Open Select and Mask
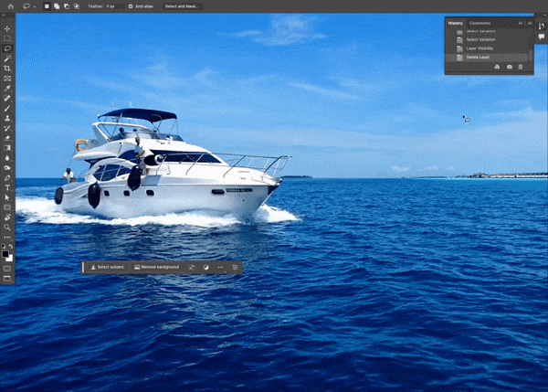The width and height of the screenshot is (548, 392). 182,6
